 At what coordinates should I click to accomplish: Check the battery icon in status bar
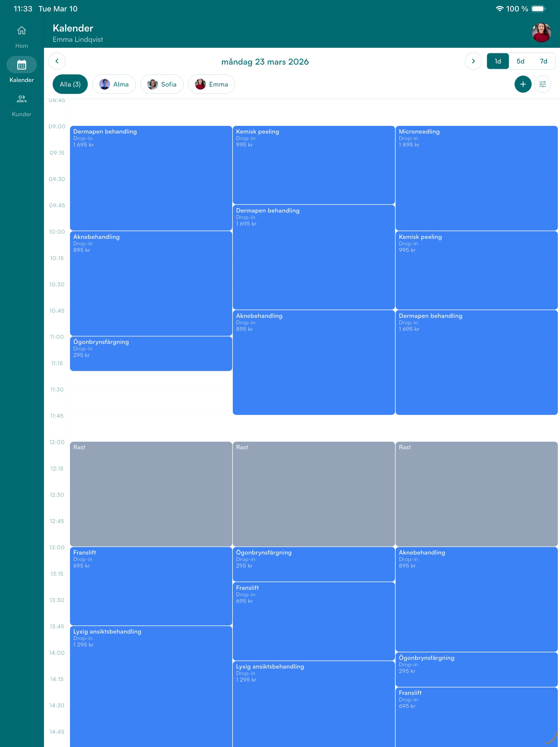click(x=538, y=9)
